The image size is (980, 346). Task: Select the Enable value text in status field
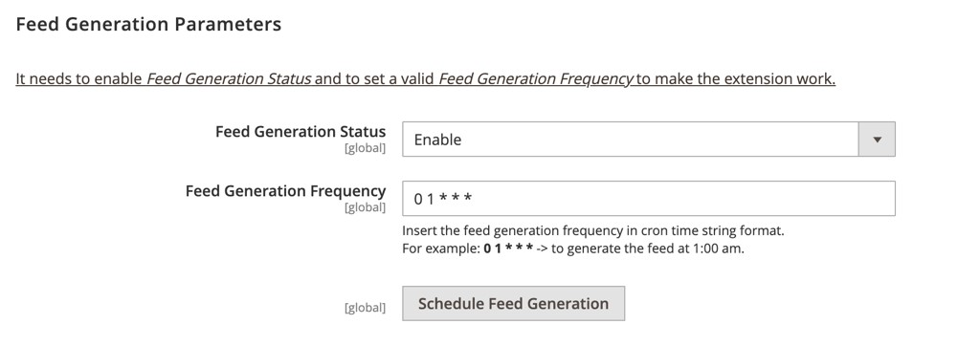click(437, 140)
